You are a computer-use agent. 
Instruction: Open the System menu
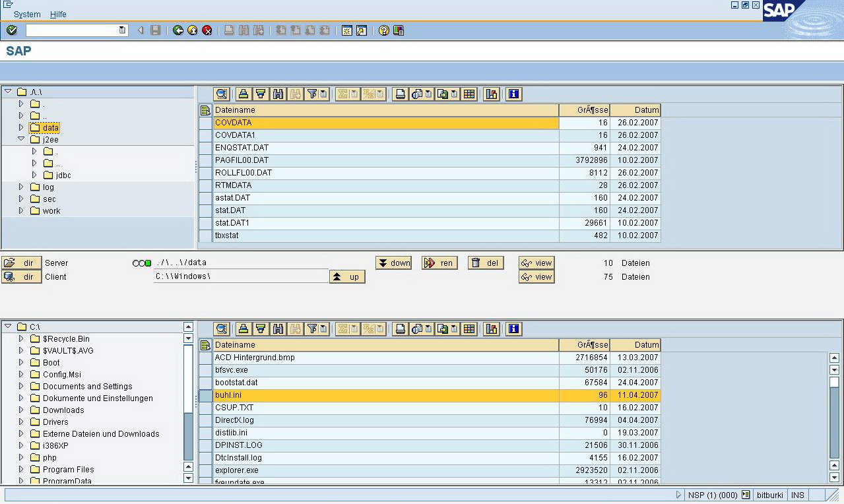[x=27, y=15]
